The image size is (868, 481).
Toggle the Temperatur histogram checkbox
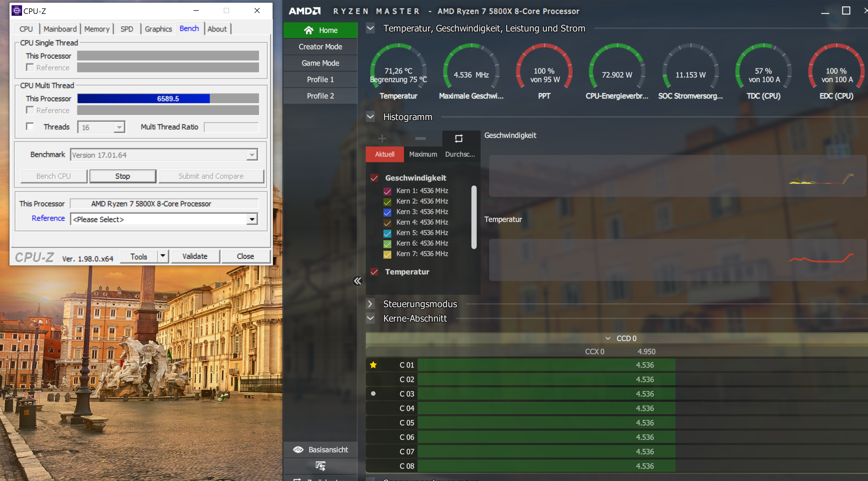tap(374, 272)
